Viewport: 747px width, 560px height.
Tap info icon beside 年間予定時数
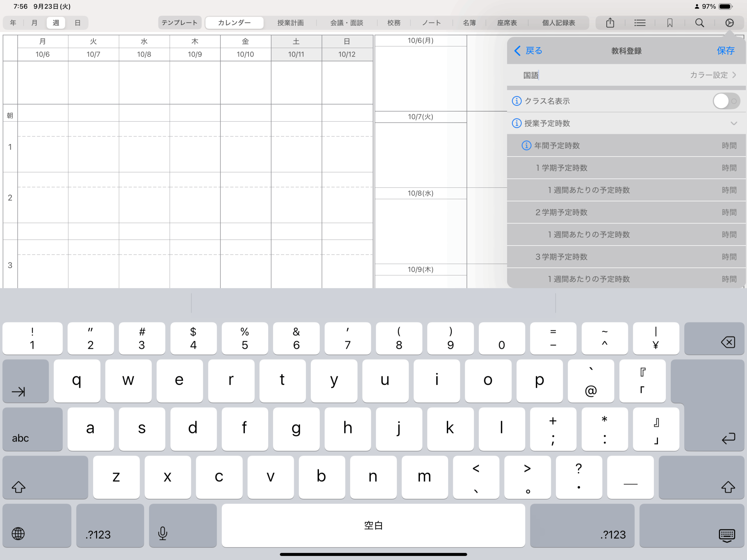point(526,146)
